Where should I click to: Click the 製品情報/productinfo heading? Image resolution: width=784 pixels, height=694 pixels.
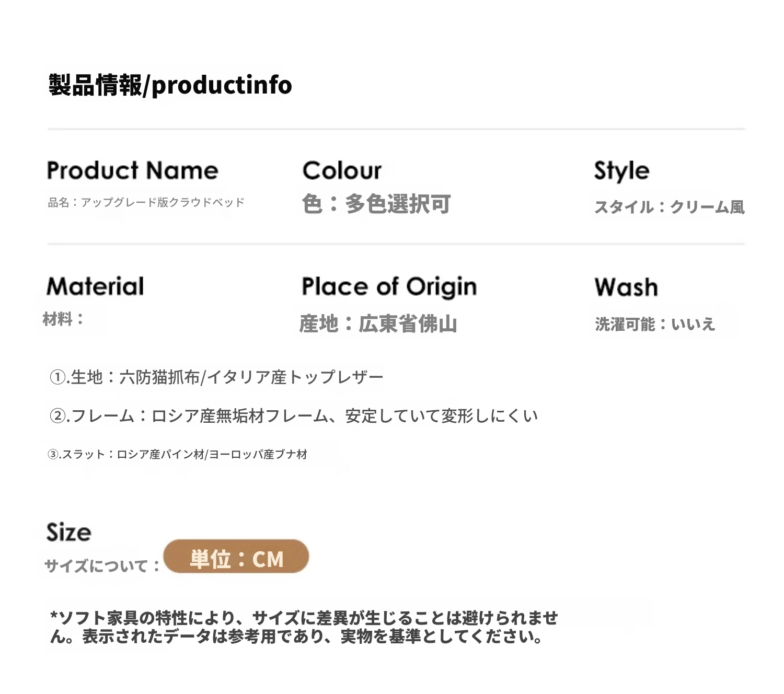(x=170, y=85)
